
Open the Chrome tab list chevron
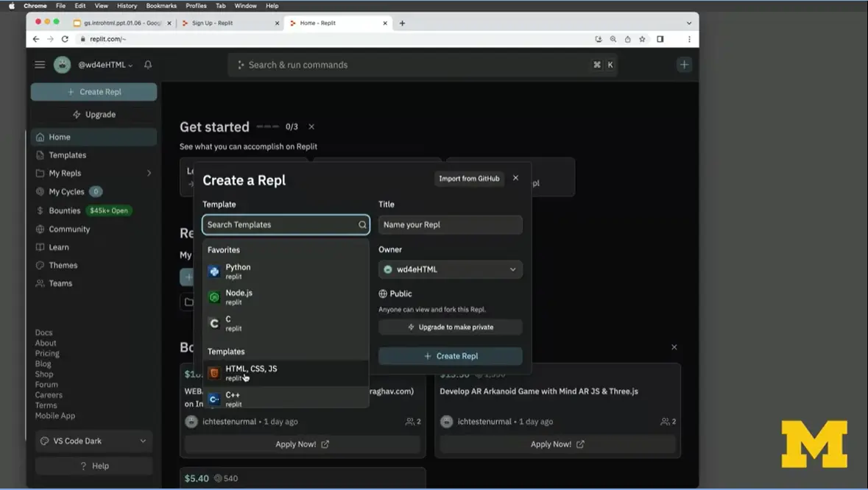[x=689, y=24]
